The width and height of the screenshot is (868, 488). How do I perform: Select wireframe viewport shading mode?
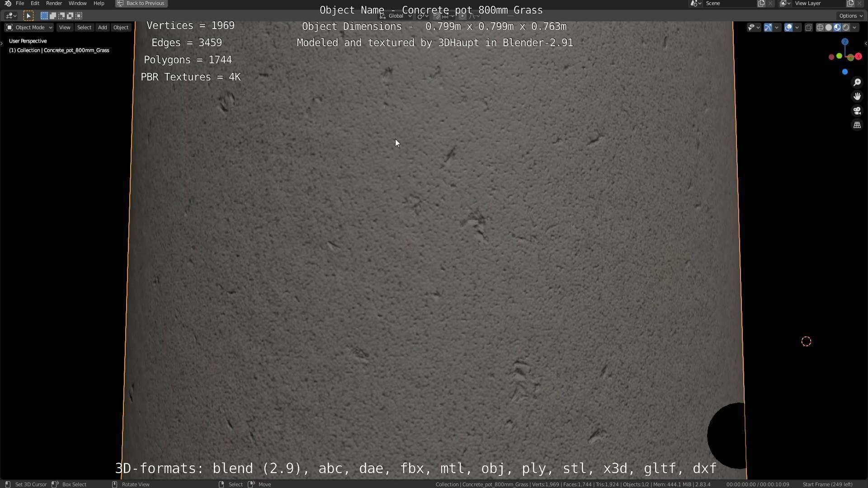(820, 28)
